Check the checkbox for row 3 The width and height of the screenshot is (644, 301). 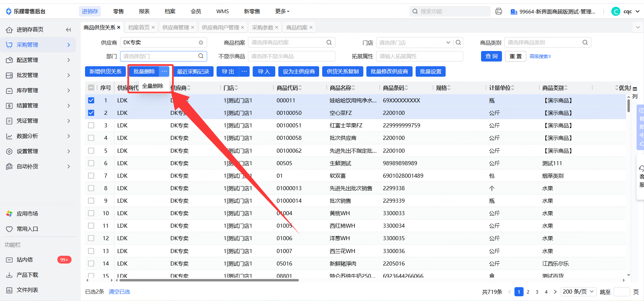[91, 126]
